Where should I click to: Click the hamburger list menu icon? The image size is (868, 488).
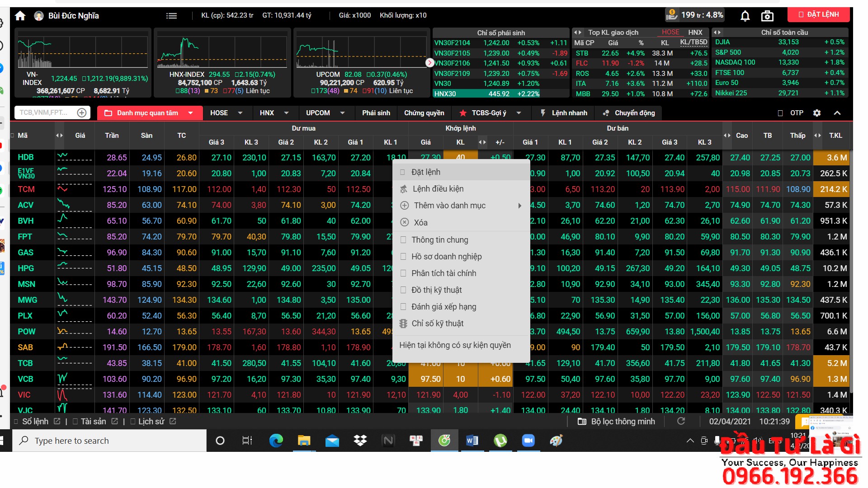(171, 16)
